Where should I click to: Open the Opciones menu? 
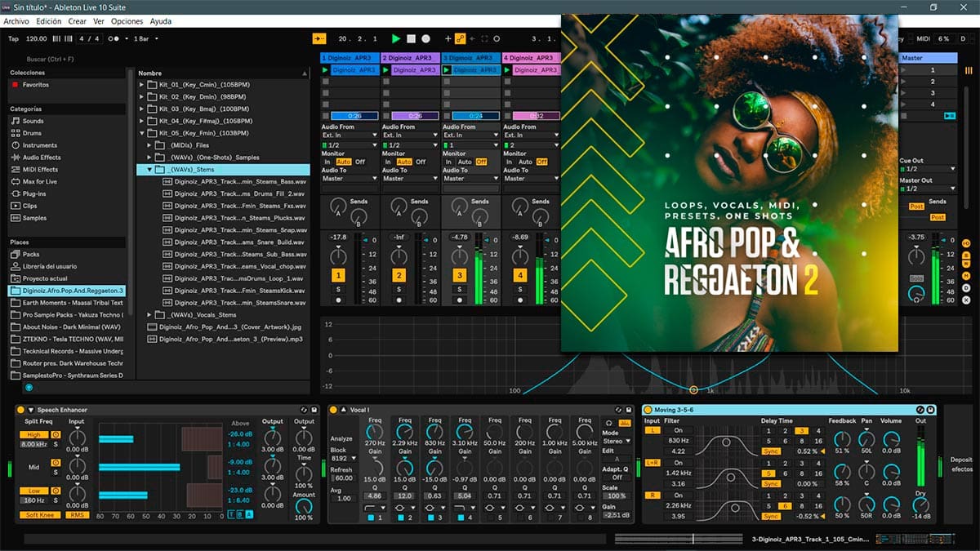(x=127, y=21)
